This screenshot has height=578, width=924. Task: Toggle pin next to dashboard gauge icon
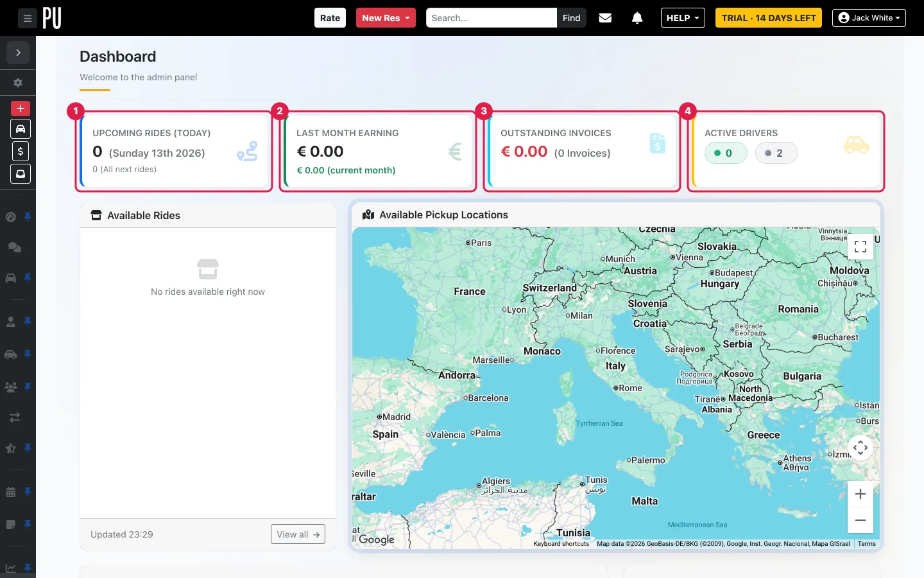click(x=28, y=217)
